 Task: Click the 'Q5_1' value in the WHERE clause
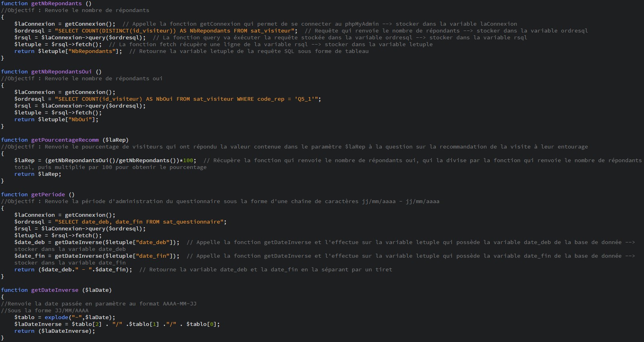click(x=306, y=99)
